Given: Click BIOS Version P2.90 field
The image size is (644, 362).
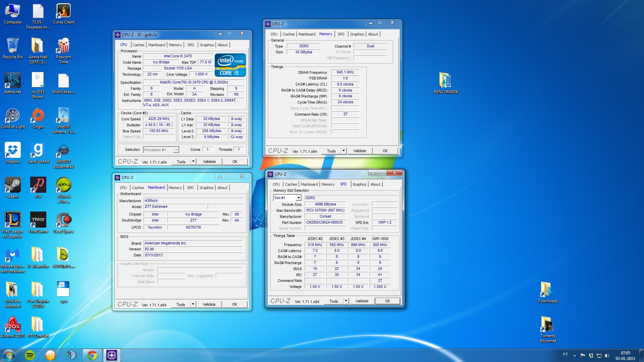Looking at the screenshot, I should click(x=193, y=249).
